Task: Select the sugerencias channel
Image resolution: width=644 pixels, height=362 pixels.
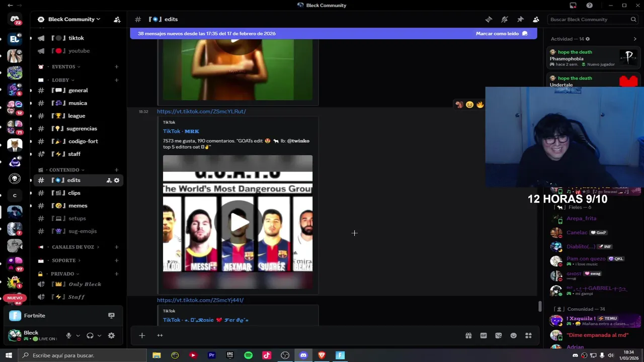Action: 78,129
